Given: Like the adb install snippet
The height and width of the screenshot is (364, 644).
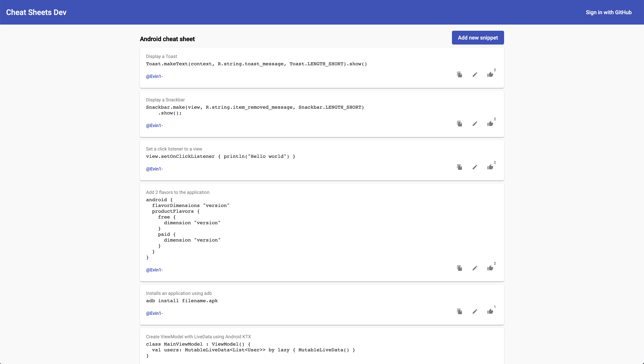Looking at the screenshot, I should pyautogui.click(x=490, y=311).
